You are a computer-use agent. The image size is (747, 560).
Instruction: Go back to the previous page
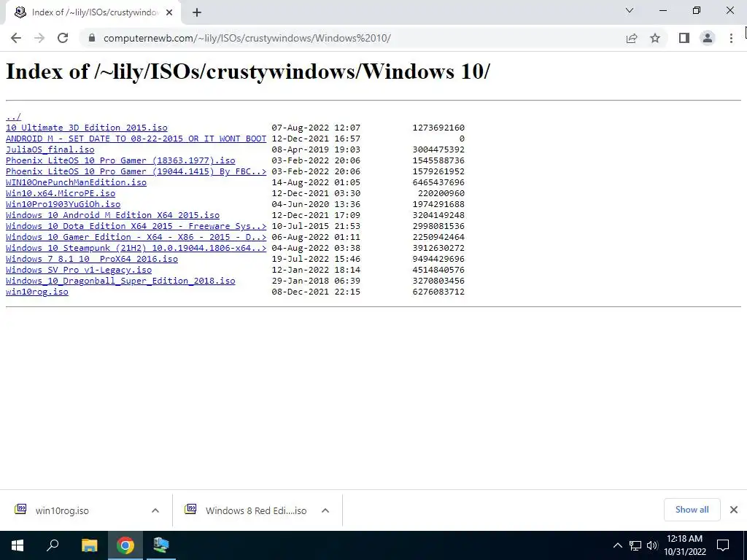coord(16,38)
